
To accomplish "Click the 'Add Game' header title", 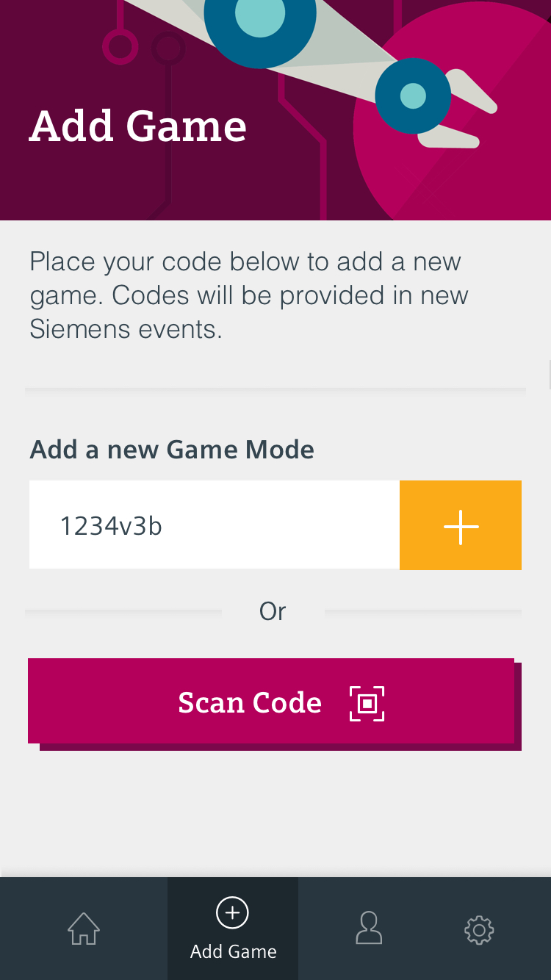I will tap(138, 126).
